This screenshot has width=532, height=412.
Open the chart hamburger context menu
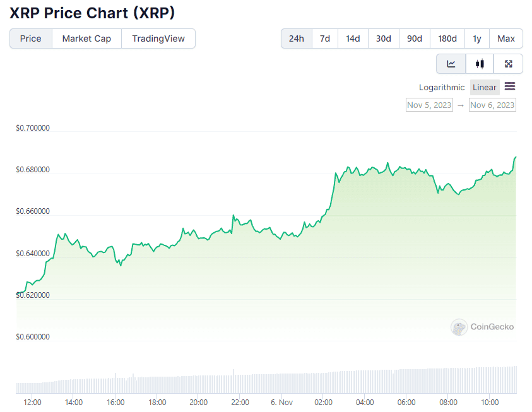click(x=510, y=86)
